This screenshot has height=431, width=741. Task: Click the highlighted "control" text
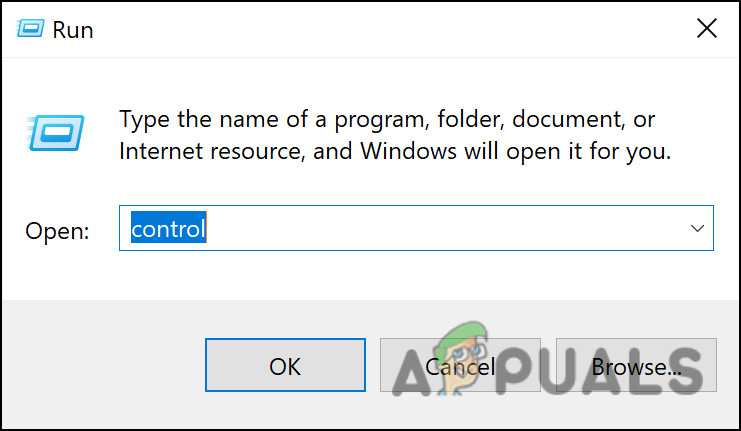[x=168, y=229]
